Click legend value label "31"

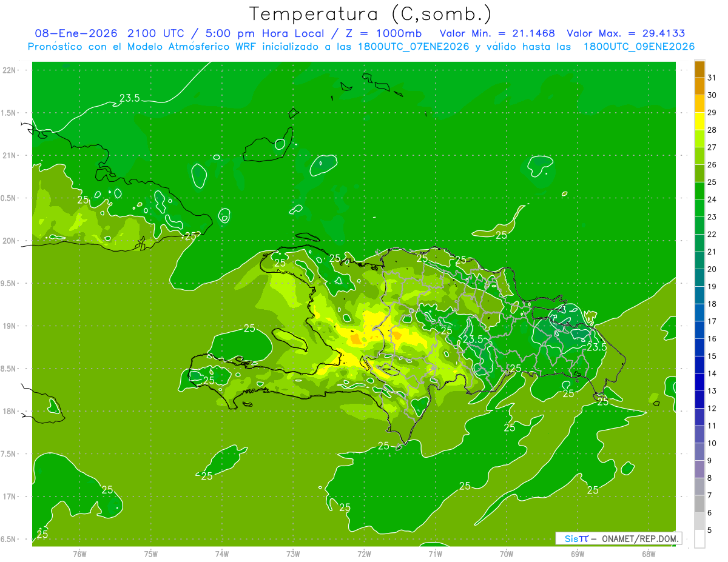click(x=712, y=78)
